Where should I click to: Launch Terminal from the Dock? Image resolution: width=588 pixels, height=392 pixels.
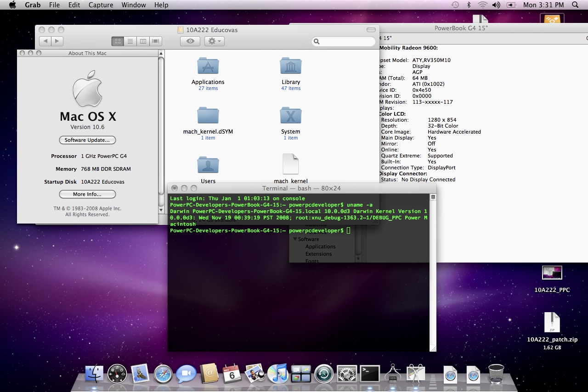(370, 374)
